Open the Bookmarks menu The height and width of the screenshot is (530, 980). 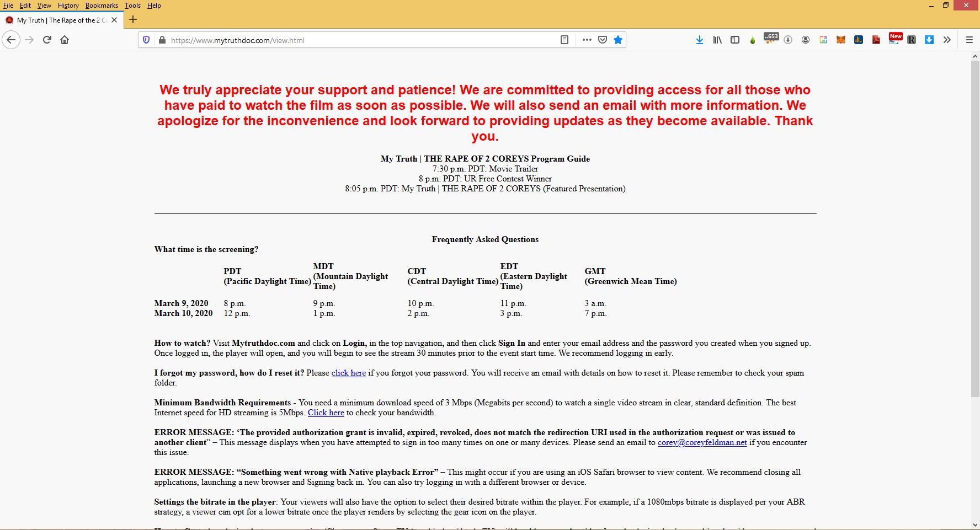point(102,6)
